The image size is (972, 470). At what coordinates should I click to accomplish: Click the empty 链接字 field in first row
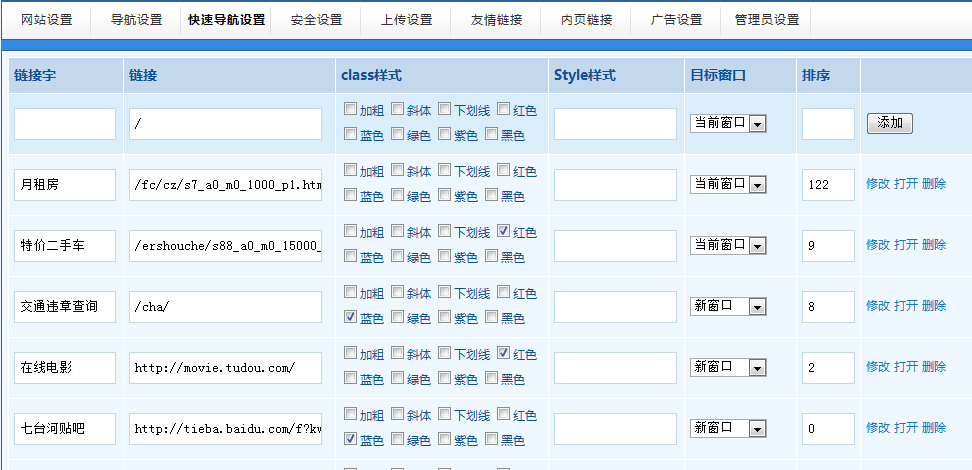click(65, 124)
